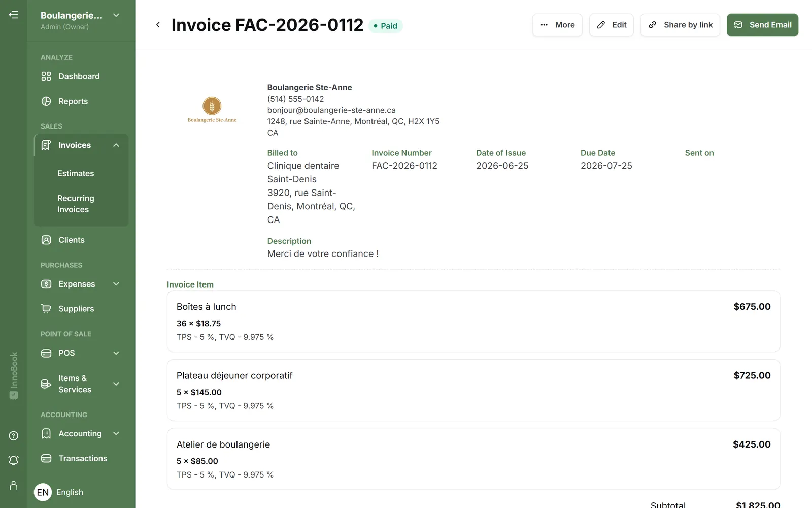Open the company switcher dropdown chevron
The image size is (812, 508).
point(116,15)
